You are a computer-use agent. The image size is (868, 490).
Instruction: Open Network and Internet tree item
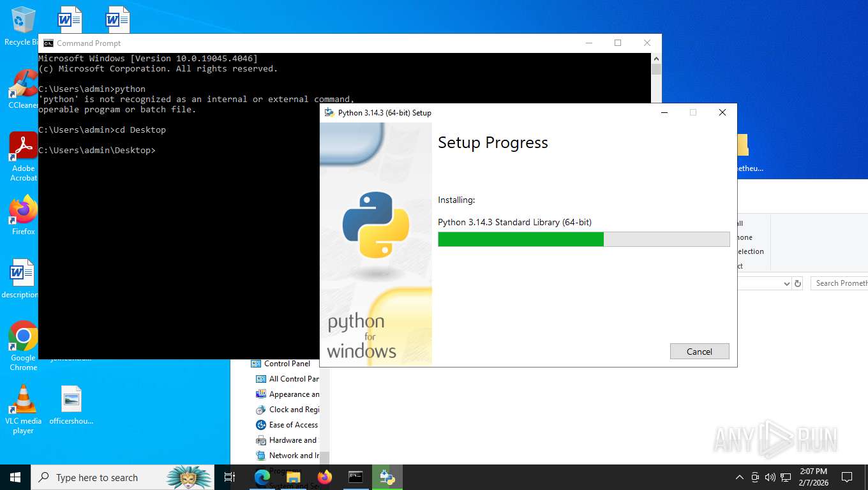pos(288,455)
